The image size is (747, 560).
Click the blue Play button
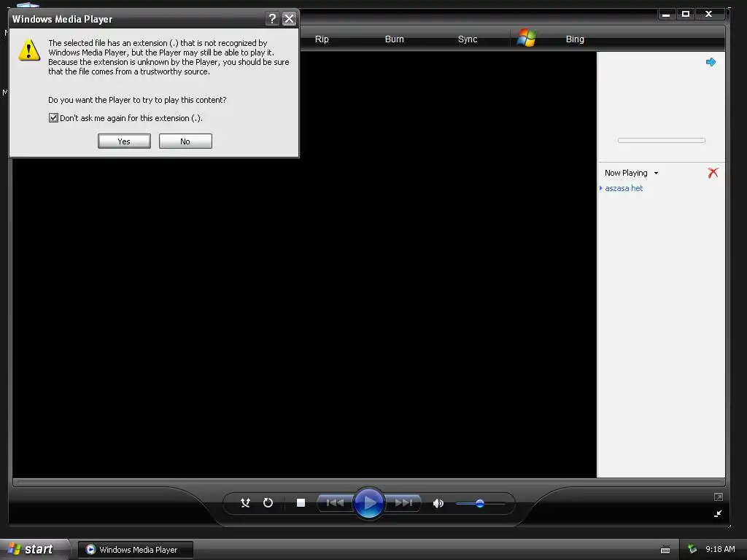(x=368, y=503)
